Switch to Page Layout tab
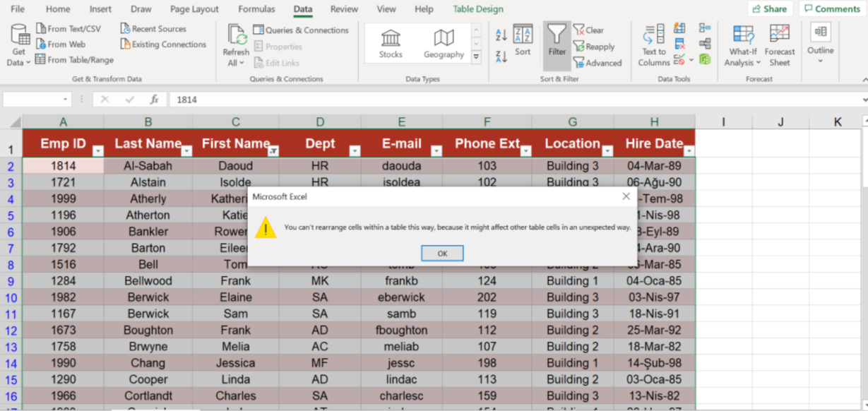 [x=194, y=9]
